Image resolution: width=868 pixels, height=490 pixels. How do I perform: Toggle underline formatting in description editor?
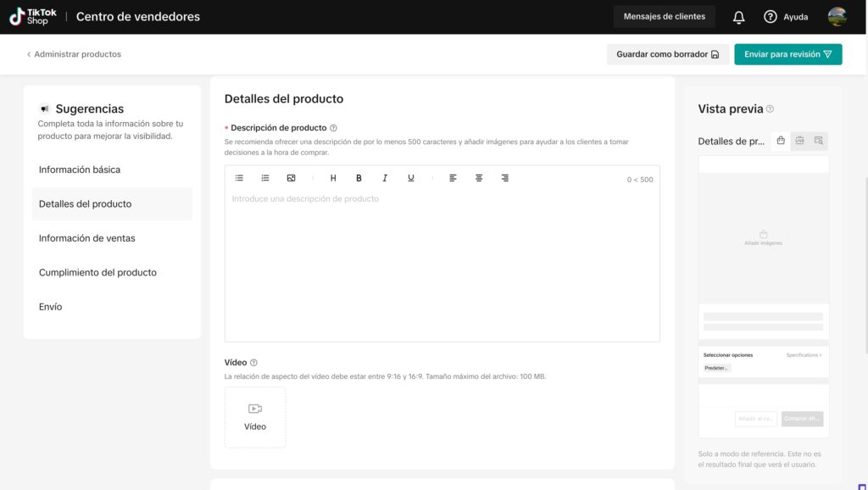coord(411,178)
